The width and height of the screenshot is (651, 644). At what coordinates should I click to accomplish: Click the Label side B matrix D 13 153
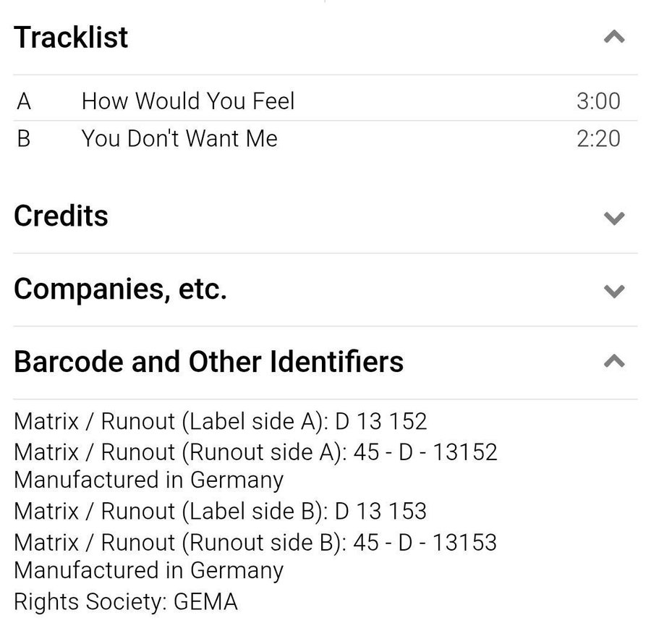[220, 511]
